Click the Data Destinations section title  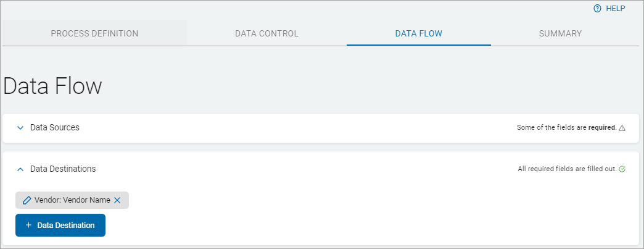(x=63, y=169)
